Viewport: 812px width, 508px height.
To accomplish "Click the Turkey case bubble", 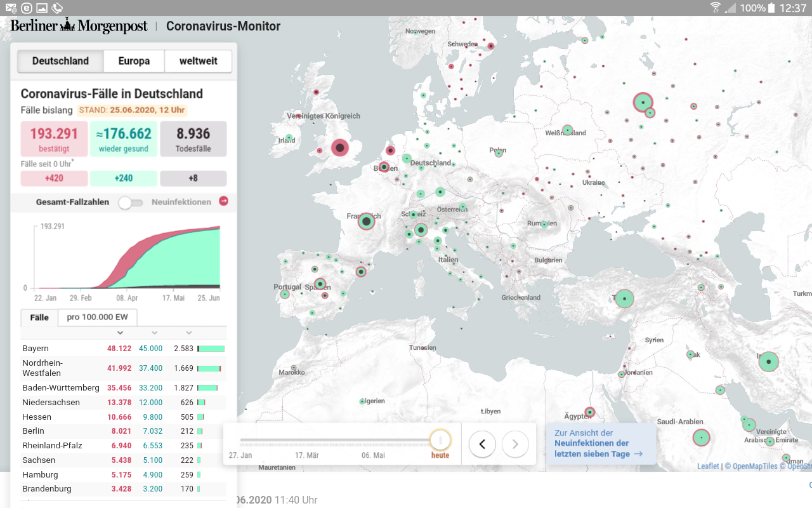I will point(624,298).
